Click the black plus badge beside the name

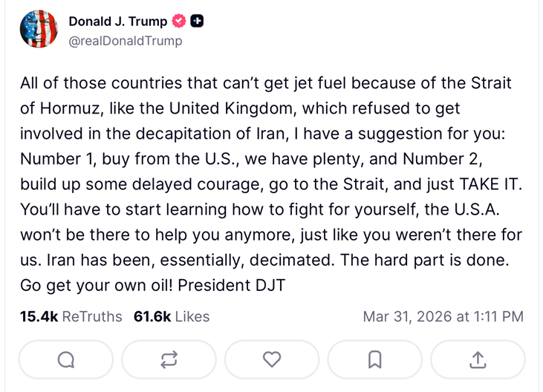[197, 22]
